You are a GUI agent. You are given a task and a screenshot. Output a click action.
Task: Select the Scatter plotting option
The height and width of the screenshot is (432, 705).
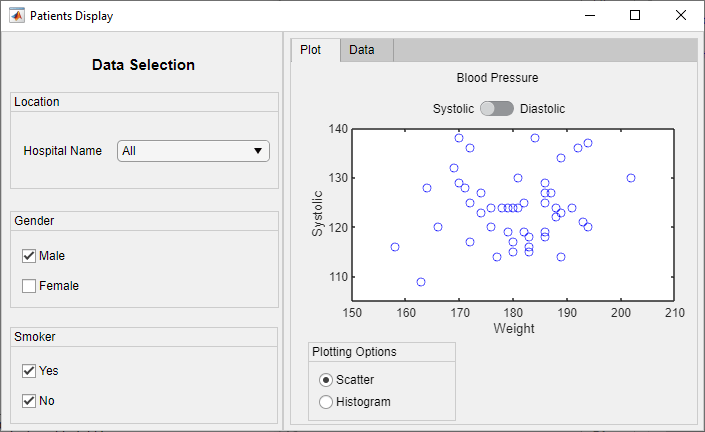coord(326,380)
